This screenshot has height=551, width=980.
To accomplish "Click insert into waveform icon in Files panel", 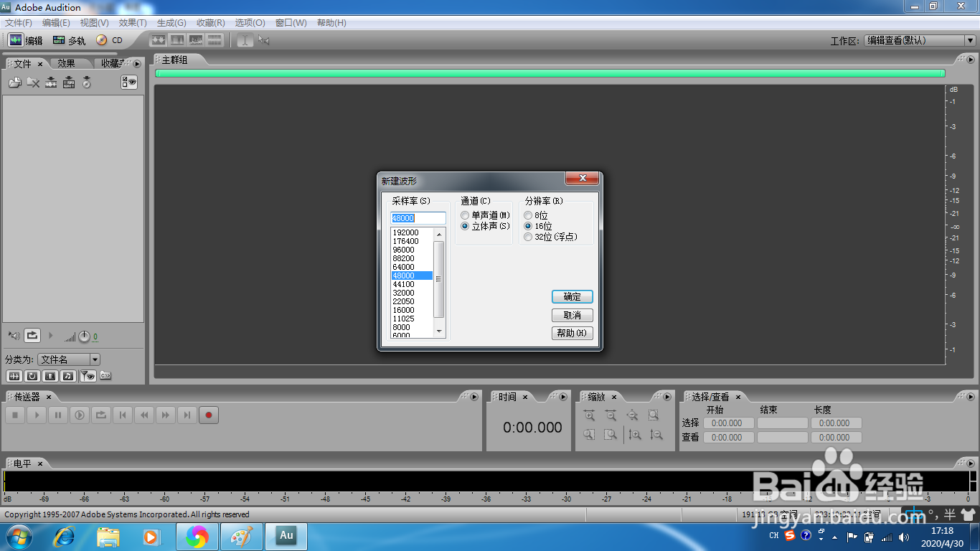I will (x=51, y=83).
